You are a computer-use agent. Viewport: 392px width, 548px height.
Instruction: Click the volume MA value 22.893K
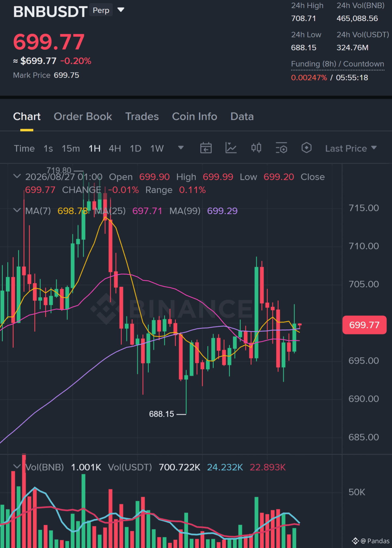pyautogui.click(x=268, y=467)
